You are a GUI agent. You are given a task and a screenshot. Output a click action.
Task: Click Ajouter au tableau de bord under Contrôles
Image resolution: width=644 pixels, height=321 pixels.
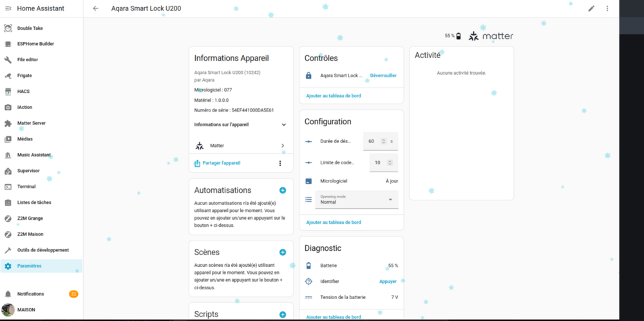click(334, 96)
